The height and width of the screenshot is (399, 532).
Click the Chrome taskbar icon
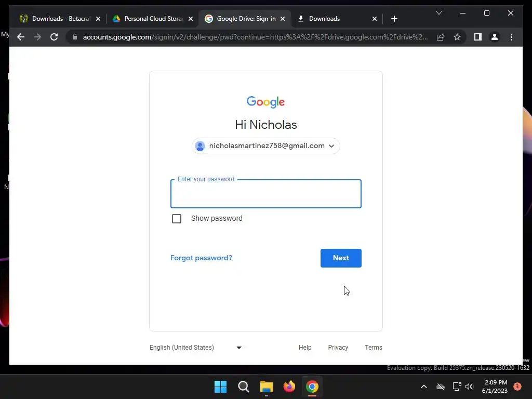[x=312, y=387]
